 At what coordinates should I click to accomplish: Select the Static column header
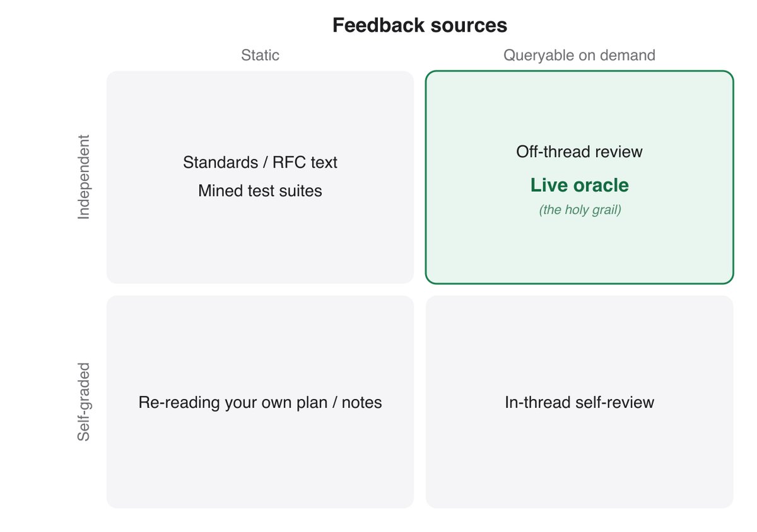[x=260, y=55]
